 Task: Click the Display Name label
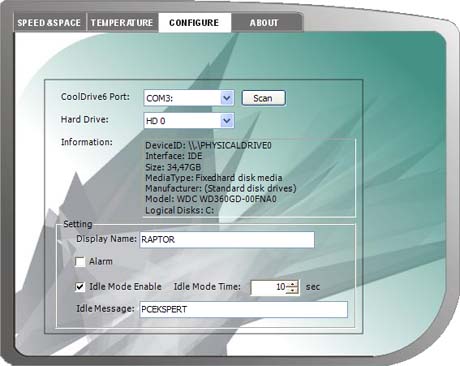point(106,239)
